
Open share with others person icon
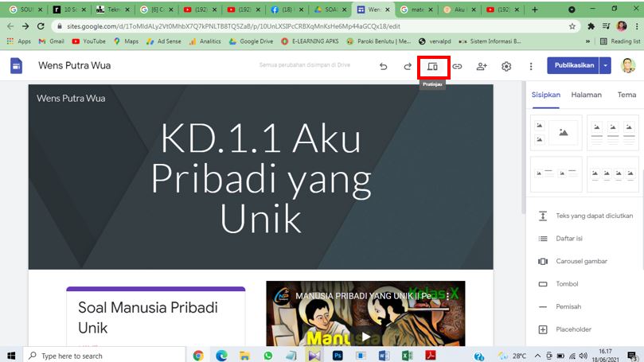pyautogui.click(x=482, y=67)
